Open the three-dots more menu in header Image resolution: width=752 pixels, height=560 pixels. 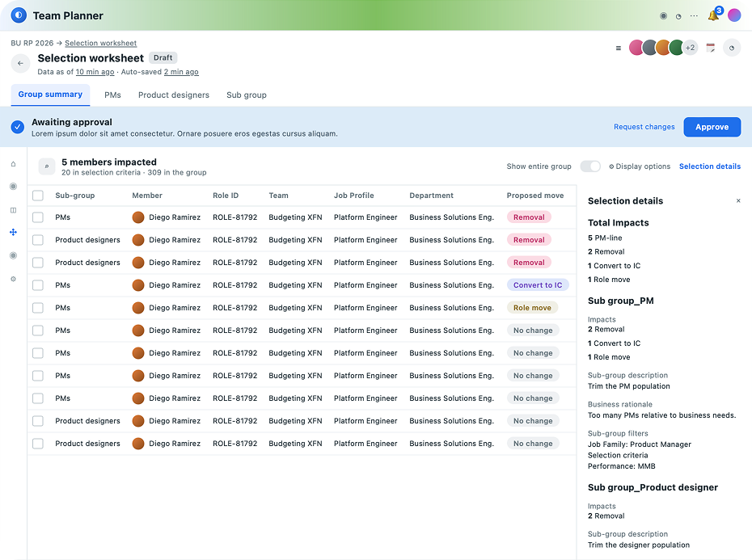pyautogui.click(x=694, y=16)
